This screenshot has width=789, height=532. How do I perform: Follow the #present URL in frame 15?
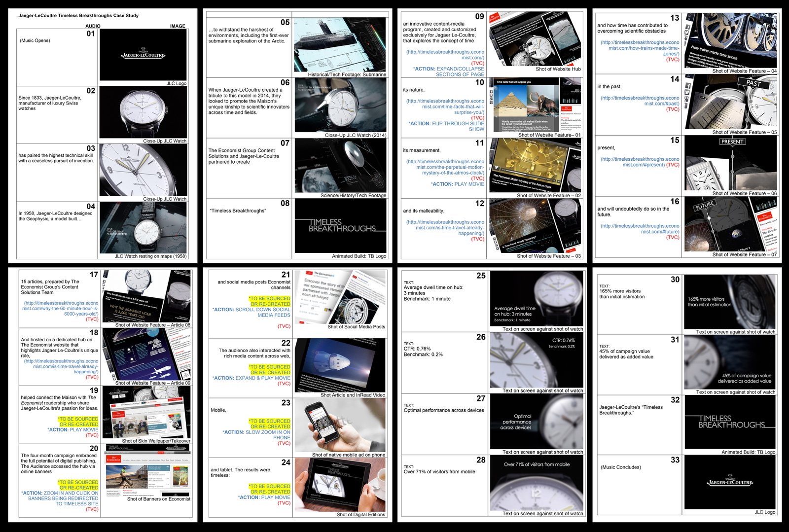point(640,162)
